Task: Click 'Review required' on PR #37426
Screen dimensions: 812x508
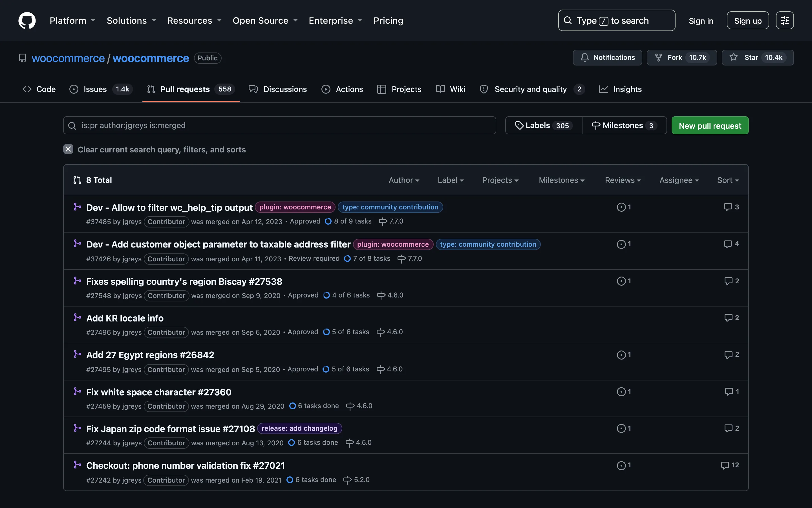Action: 314,258
